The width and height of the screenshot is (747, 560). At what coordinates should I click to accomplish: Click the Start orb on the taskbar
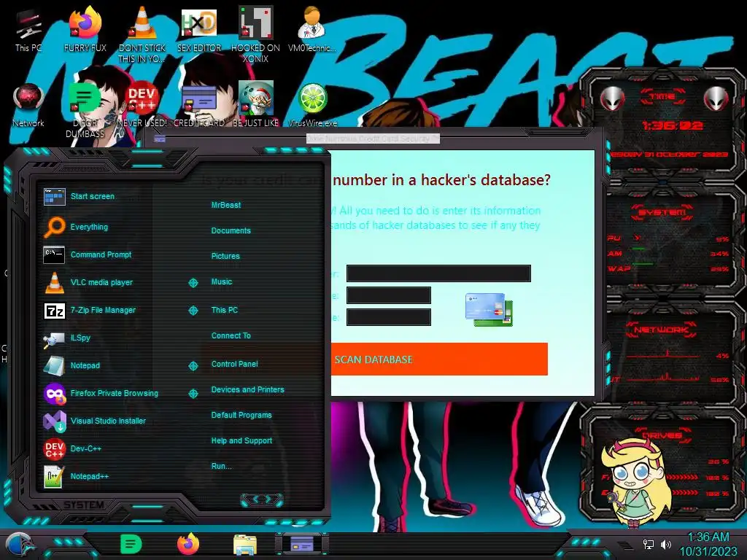pos(20,545)
